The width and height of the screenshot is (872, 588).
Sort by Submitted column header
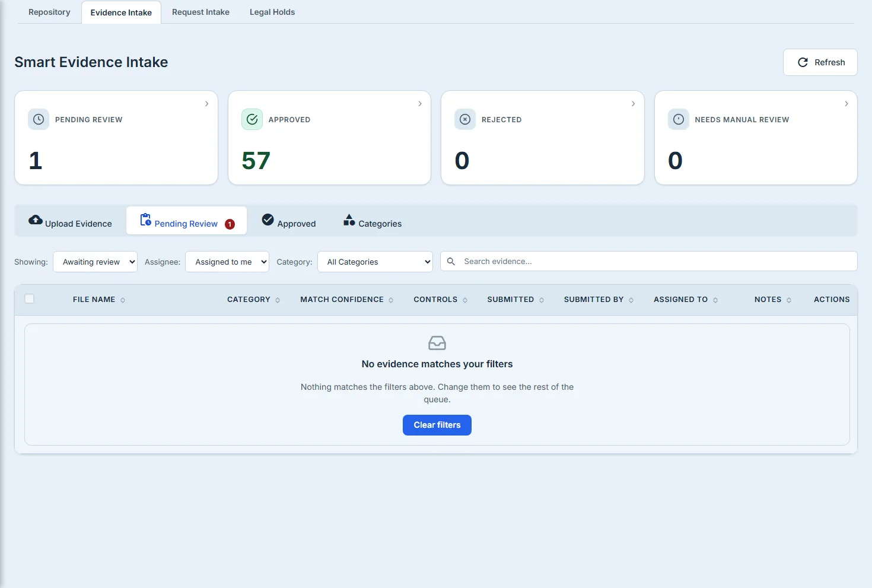click(515, 300)
